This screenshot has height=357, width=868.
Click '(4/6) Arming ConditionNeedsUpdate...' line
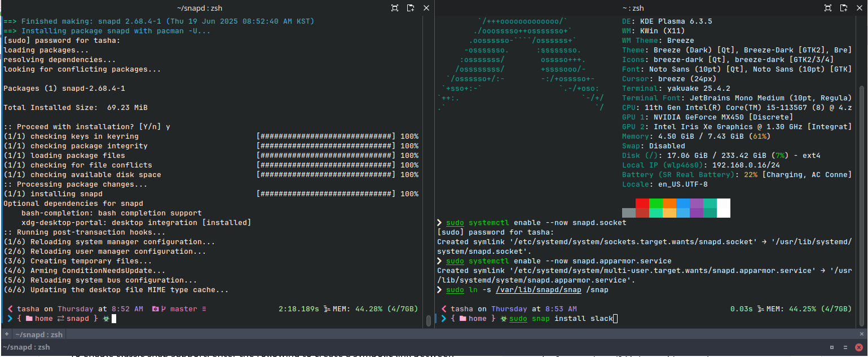85,271
